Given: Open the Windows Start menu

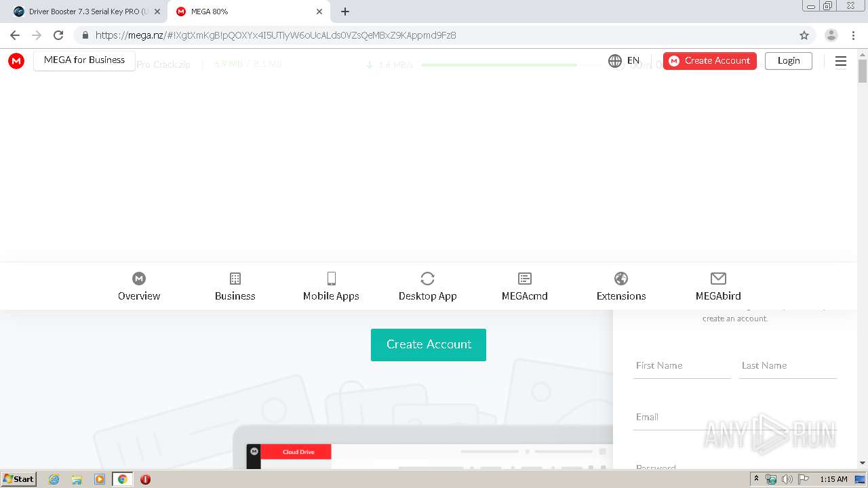Looking at the screenshot, I should pyautogui.click(x=19, y=479).
